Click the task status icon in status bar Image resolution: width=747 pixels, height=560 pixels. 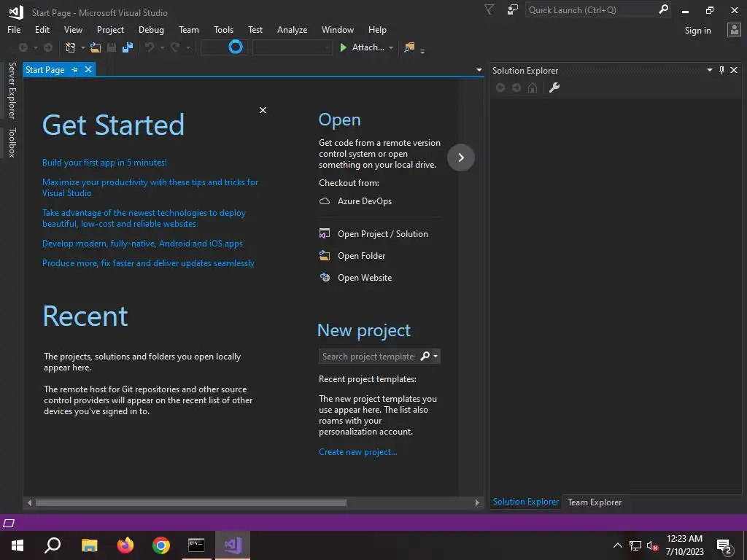(9, 524)
